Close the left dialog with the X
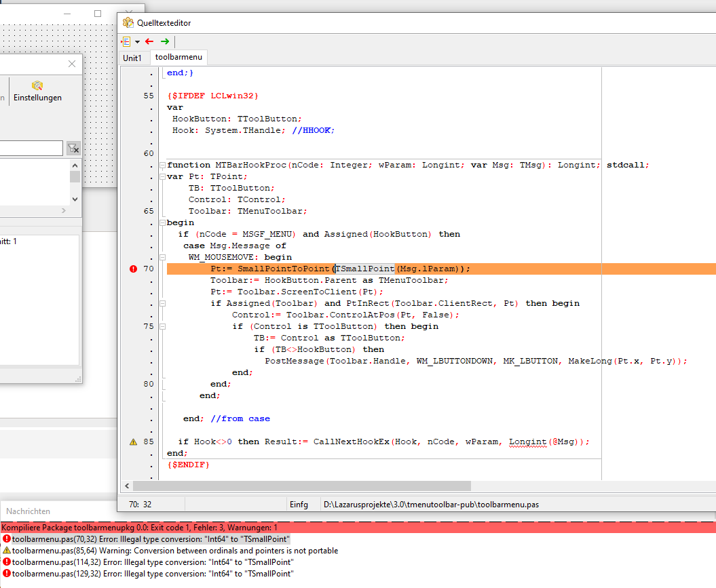The image size is (716, 588). coord(72,64)
